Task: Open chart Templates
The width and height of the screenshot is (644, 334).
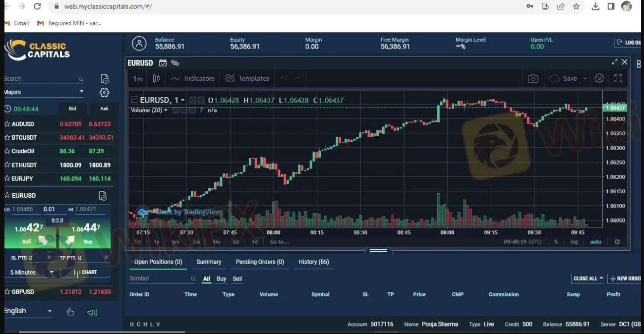Action: point(247,78)
